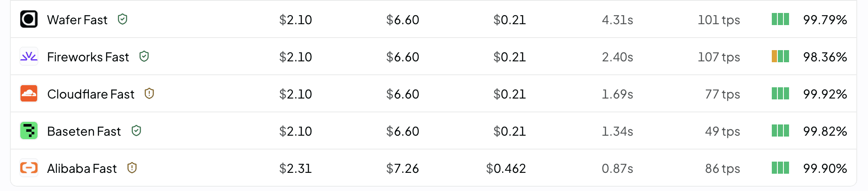Click the Alibaba 0.87s latency value
Viewport: 868px width, 191px height.
(617, 169)
